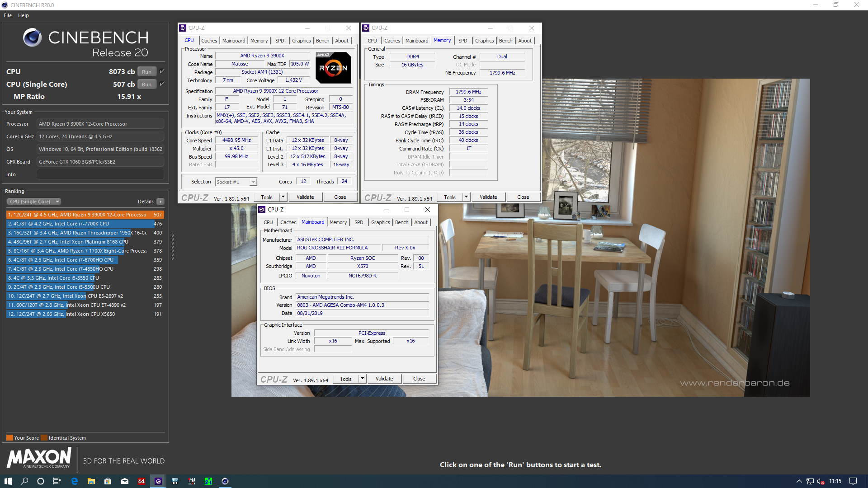Screen dimensions: 868x488
Task: Click the Info input field
Action: 100,174
